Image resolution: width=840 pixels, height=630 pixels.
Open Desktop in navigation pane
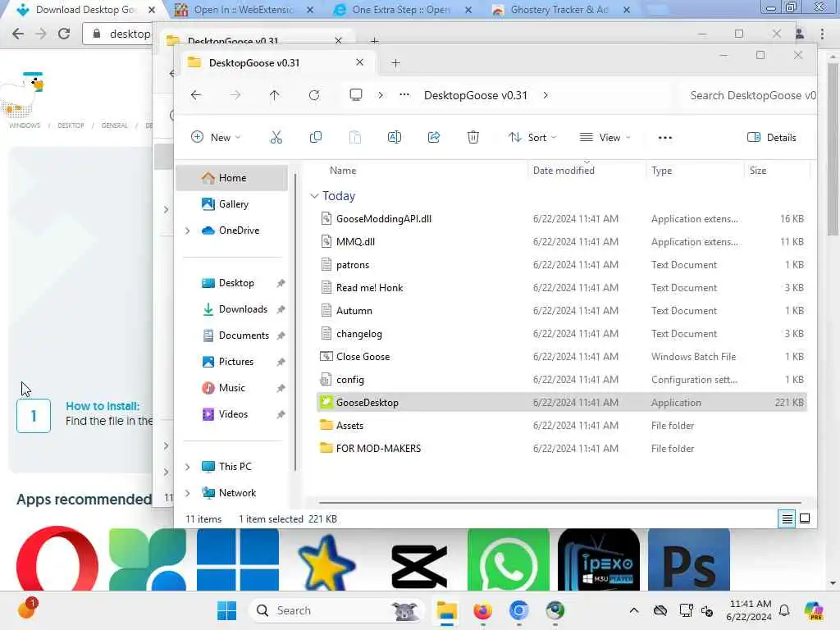(x=232, y=283)
